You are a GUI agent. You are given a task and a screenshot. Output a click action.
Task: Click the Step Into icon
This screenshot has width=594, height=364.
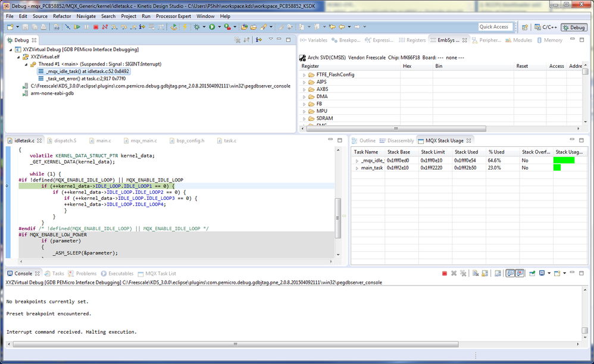[x=114, y=27]
